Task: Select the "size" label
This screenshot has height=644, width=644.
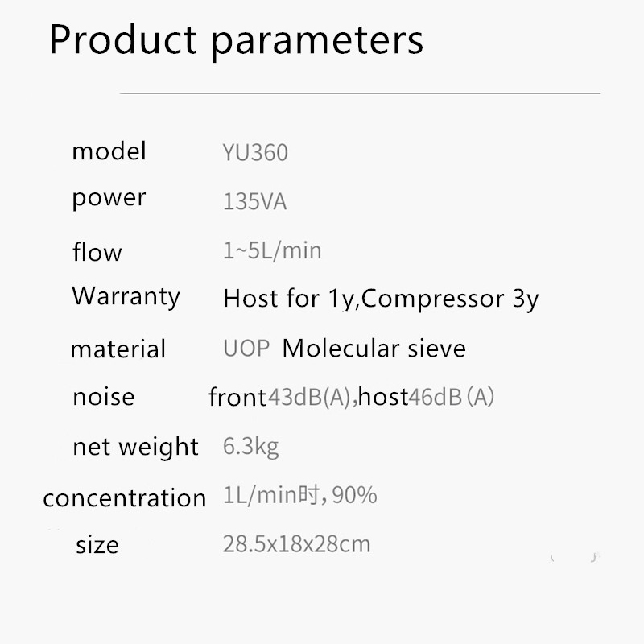Action: tap(97, 545)
